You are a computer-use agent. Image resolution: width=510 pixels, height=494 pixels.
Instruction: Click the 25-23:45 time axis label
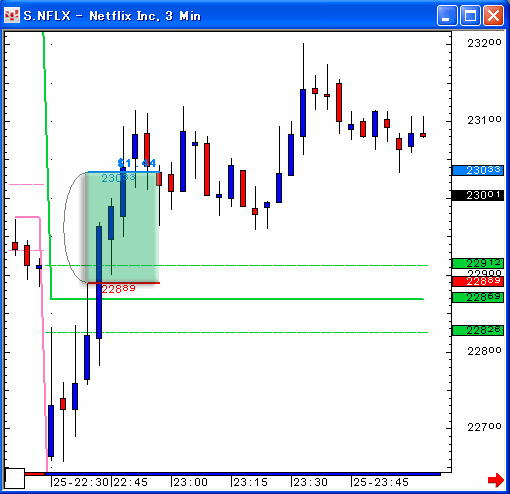coord(381,482)
